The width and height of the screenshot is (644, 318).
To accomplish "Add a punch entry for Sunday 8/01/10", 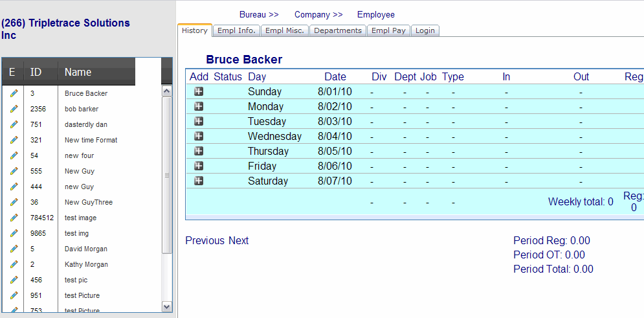I will point(199,91).
